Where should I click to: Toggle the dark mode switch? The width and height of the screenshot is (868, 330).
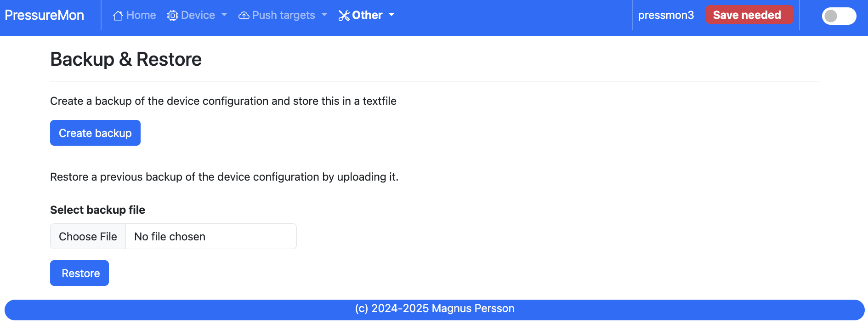pos(839,16)
